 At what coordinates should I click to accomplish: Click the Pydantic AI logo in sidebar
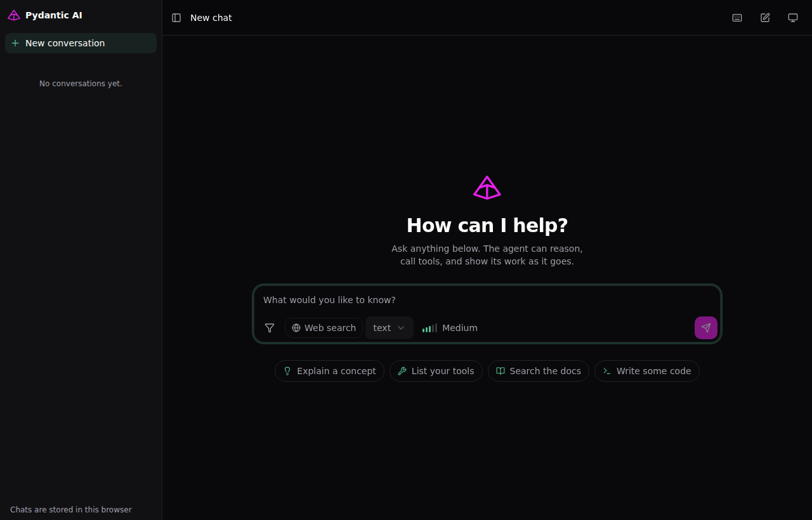tap(14, 15)
